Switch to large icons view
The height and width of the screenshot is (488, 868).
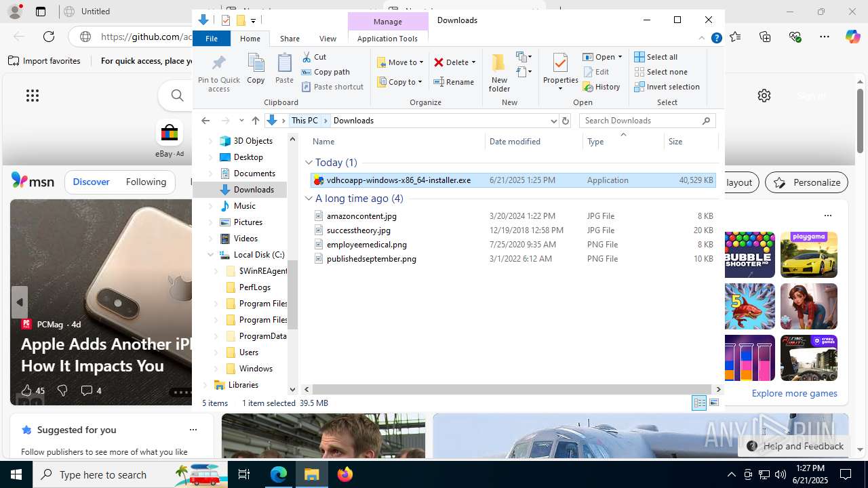coord(714,403)
